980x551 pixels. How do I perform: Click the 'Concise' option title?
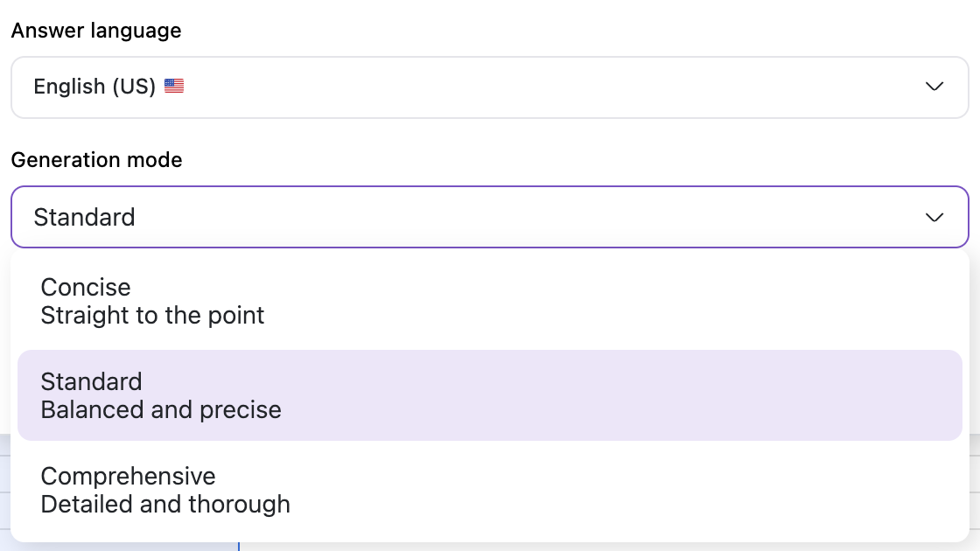tap(86, 287)
